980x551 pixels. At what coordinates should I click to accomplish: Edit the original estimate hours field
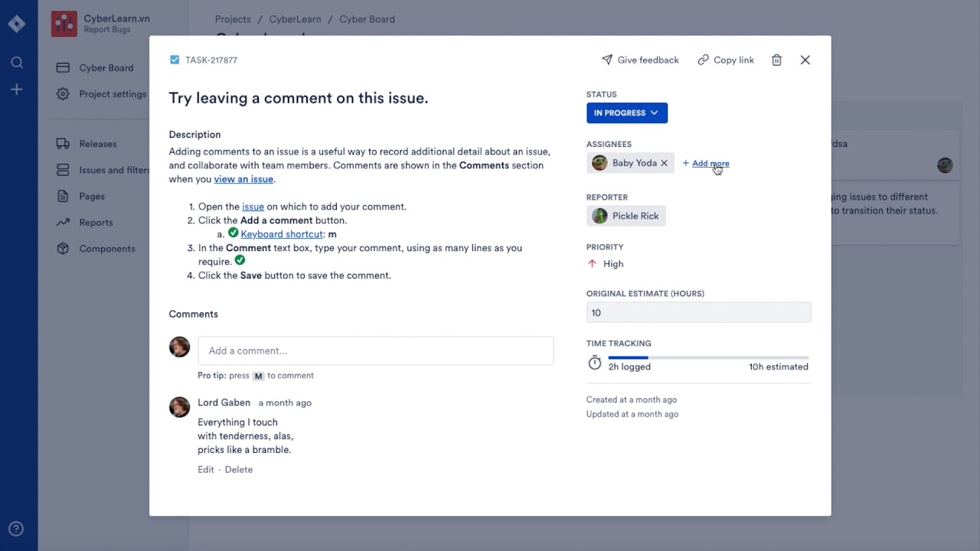coord(698,312)
